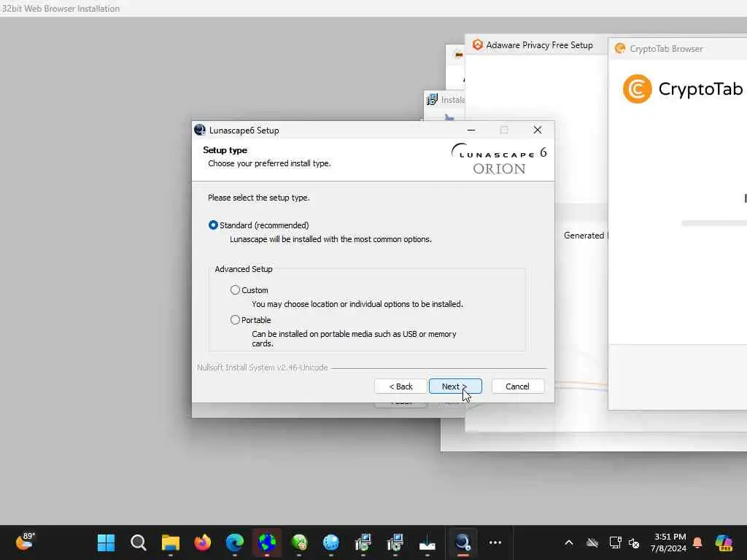747x560 pixels.
Task: Click the first computer installer taskbar icon
Action: pyautogui.click(x=363, y=542)
